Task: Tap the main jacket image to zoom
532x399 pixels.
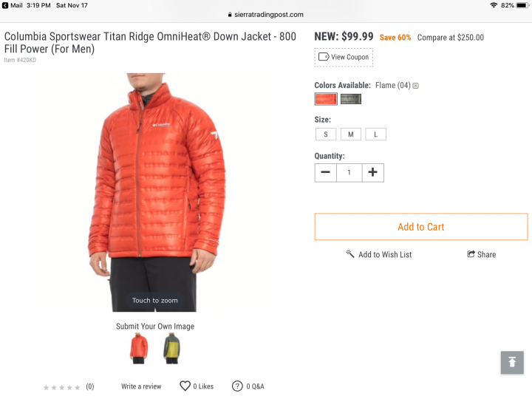Action: 154,192
